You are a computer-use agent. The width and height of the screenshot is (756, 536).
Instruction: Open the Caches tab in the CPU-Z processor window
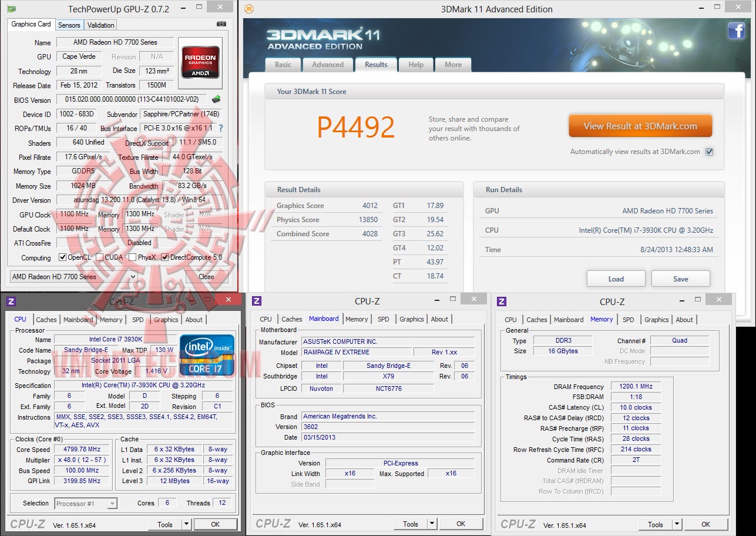click(x=46, y=320)
